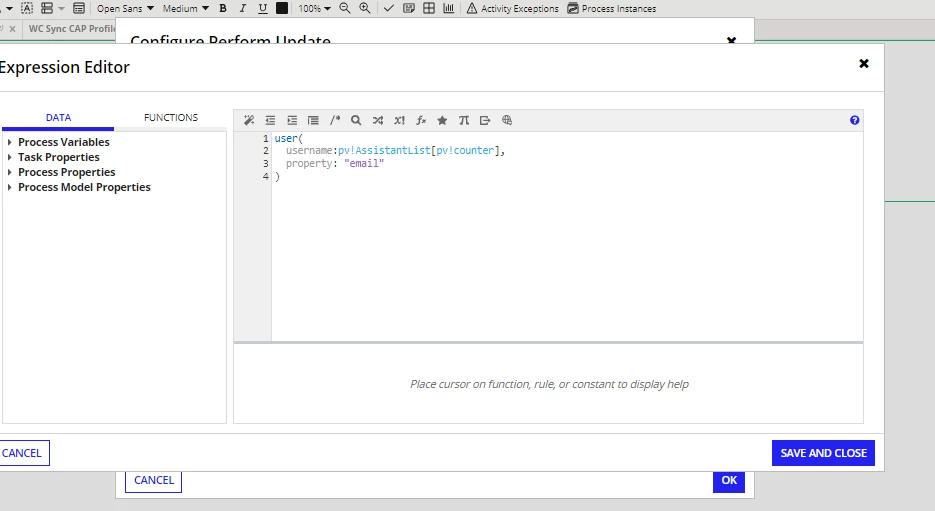Click the fx function icon

click(x=421, y=120)
